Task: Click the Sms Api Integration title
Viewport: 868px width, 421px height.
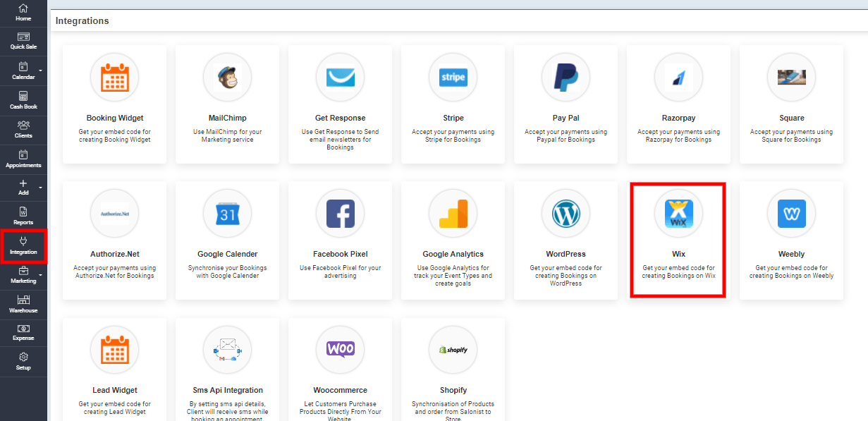Action: pos(228,390)
